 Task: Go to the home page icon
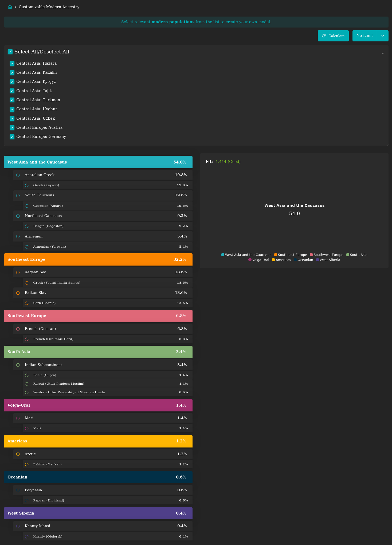pyautogui.click(x=10, y=7)
